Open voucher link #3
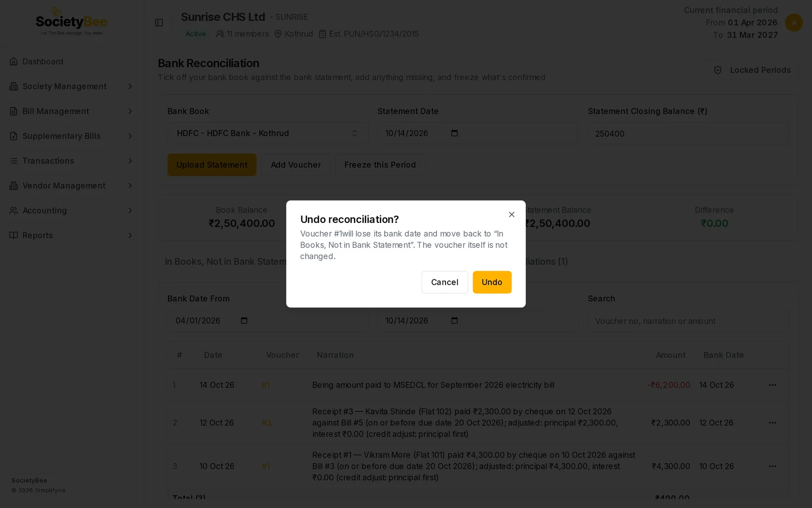This screenshot has width=812, height=508. click(x=266, y=423)
